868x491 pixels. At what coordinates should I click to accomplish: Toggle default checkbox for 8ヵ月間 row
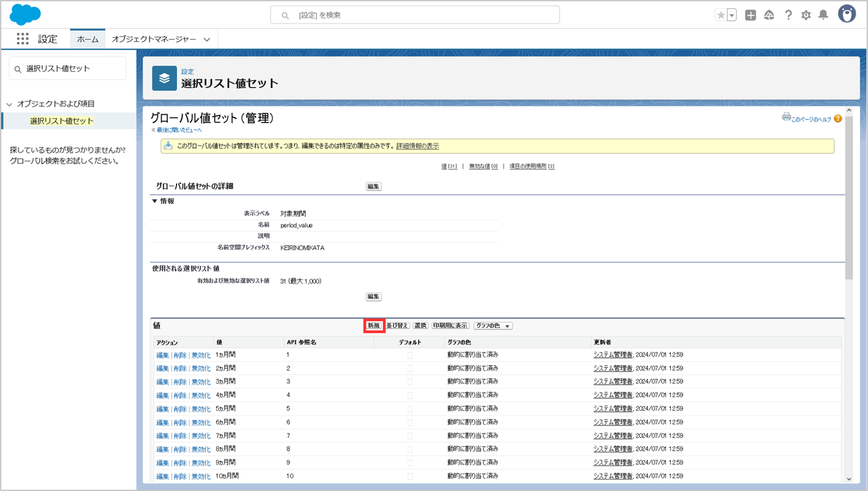pyautogui.click(x=410, y=449)
